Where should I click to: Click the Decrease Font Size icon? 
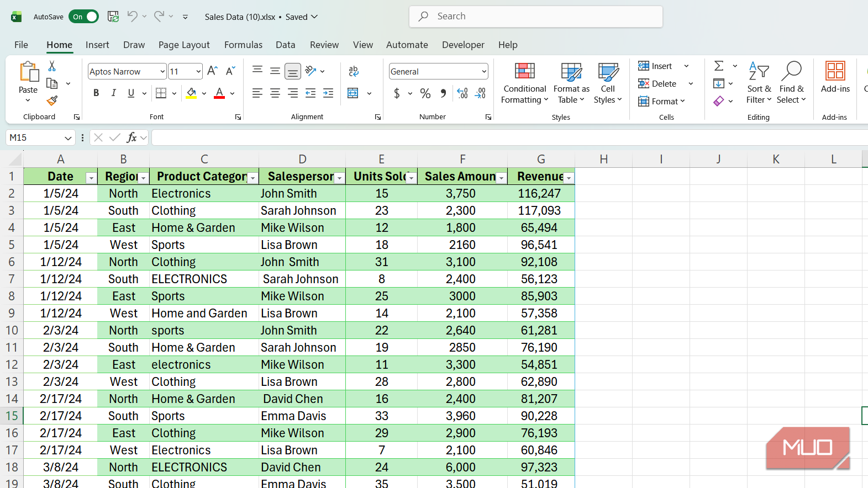230,71
